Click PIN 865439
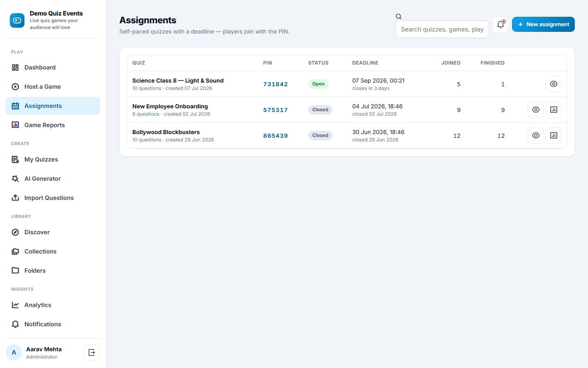The height and width of the screenshot is (368, 588). click(276, 136)
